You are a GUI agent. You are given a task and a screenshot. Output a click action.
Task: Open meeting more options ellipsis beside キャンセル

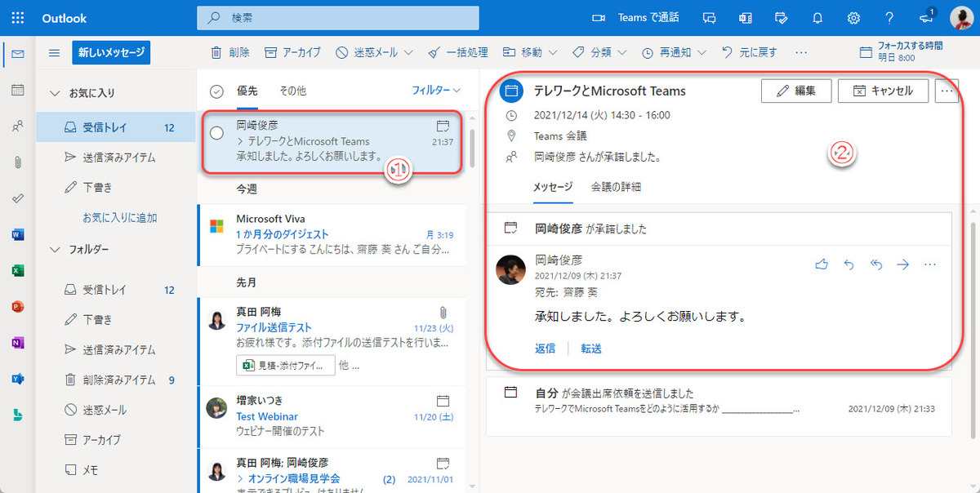[x=947, y=91]
